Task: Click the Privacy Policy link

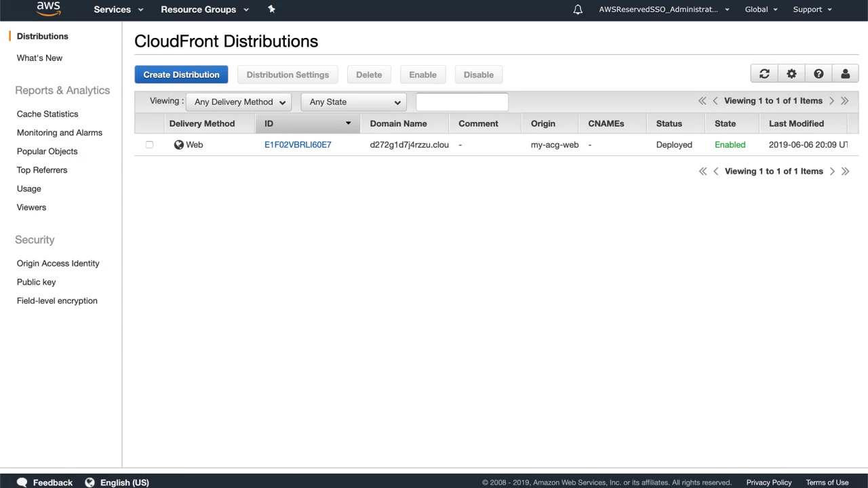Action: 769,483
